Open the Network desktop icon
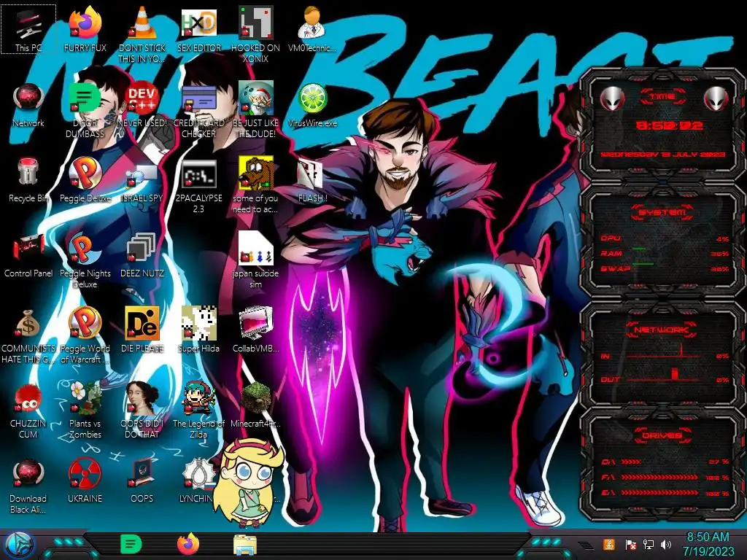 pyautogui.click(x=28, y=105)
